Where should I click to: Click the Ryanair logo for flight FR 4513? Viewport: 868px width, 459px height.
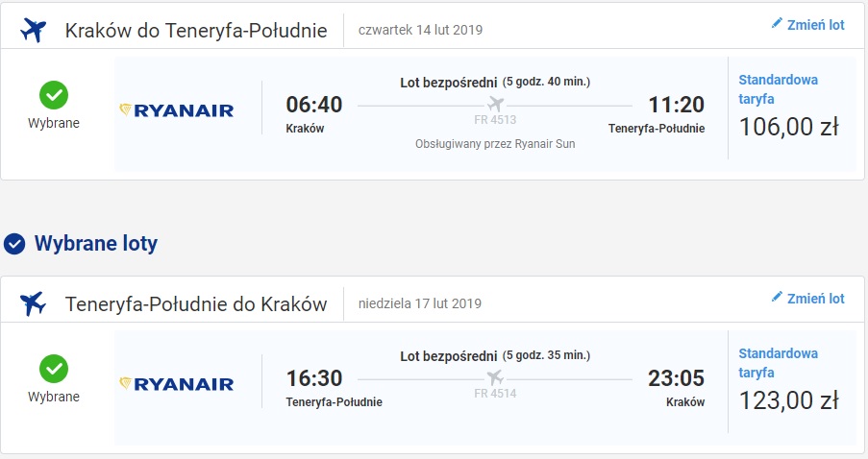tap(177, 110)
